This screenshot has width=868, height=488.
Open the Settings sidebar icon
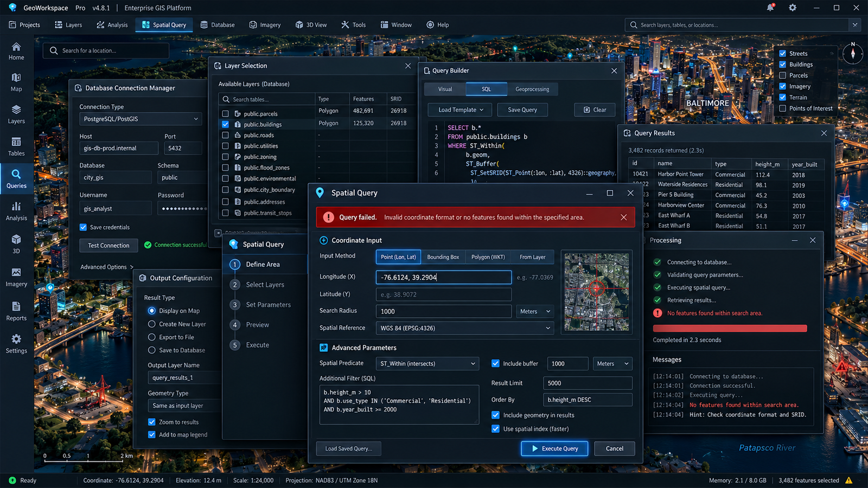(16, 344)
